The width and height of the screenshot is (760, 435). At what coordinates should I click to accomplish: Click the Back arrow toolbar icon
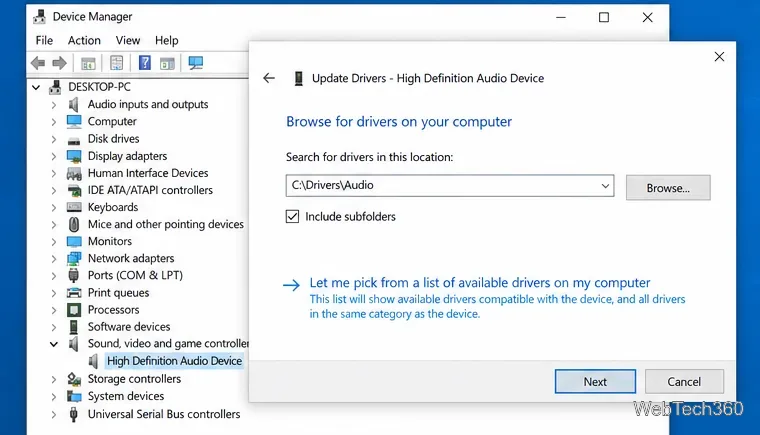[x=38, y=63]
